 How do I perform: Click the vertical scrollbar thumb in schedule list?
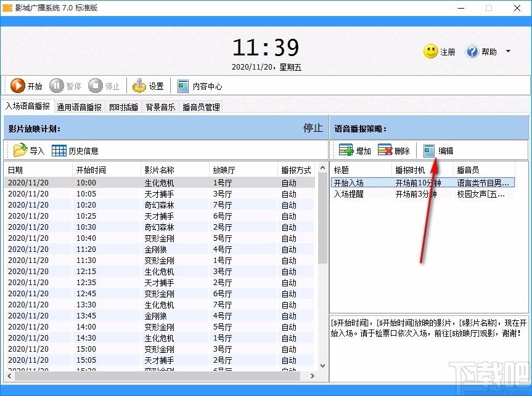[x=322, y=217]
